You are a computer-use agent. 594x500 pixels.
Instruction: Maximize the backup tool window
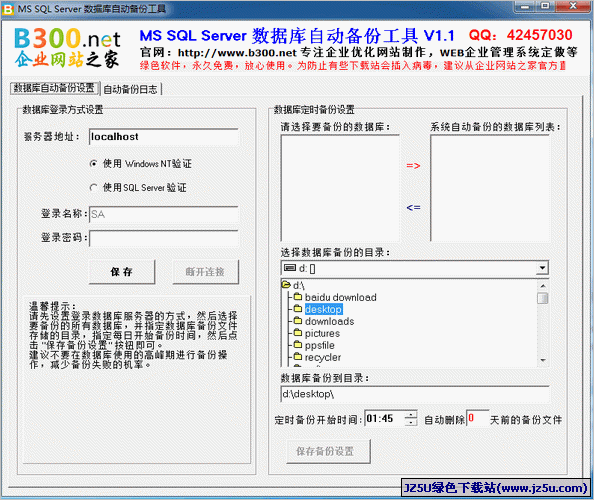(545, 6)
